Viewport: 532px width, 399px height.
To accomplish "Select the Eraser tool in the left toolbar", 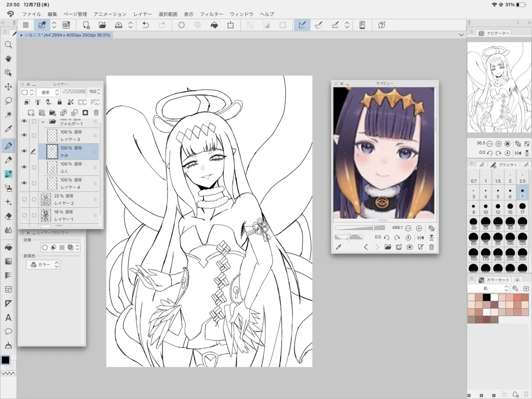I will point(8,216).
